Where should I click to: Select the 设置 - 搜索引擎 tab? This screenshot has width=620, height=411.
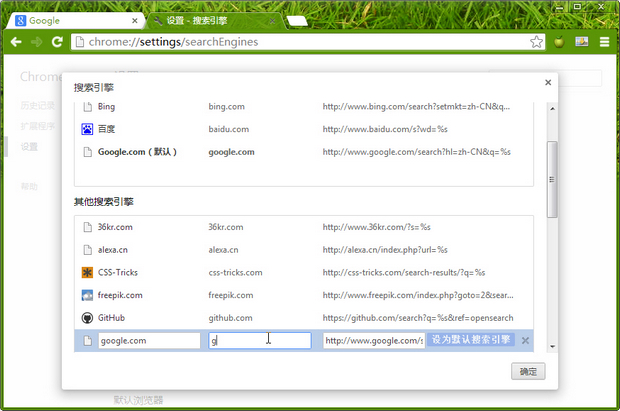(x=215, y=21)
